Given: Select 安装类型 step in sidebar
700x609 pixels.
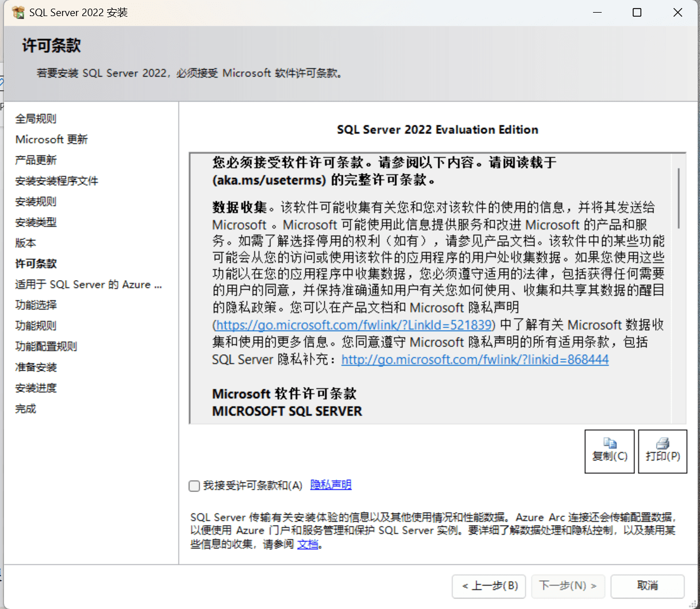Looking at the screenshot, I should [x=36, y=222].
